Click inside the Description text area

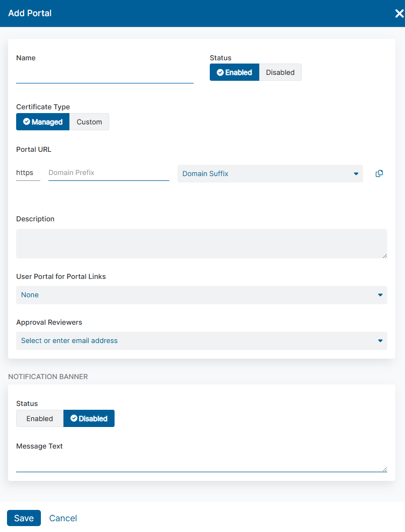(x=201, y=243)
